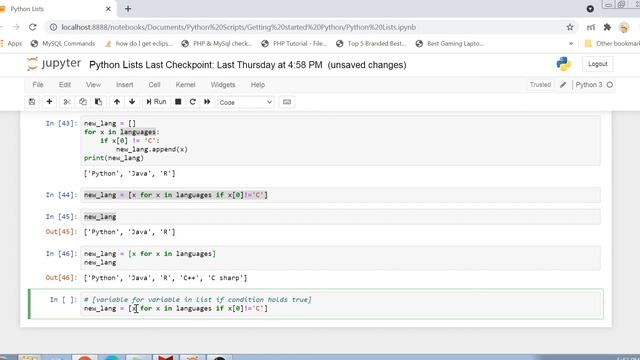The image size is (640, 360).
Task: Open the cell type Code dropdown
Action: point(246,102)
